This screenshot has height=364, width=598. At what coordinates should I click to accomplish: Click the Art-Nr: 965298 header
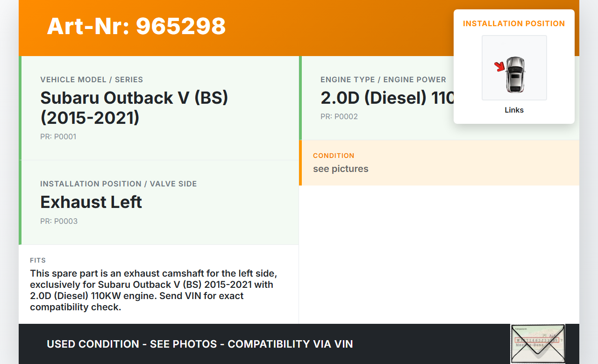(x=136, y=26)
